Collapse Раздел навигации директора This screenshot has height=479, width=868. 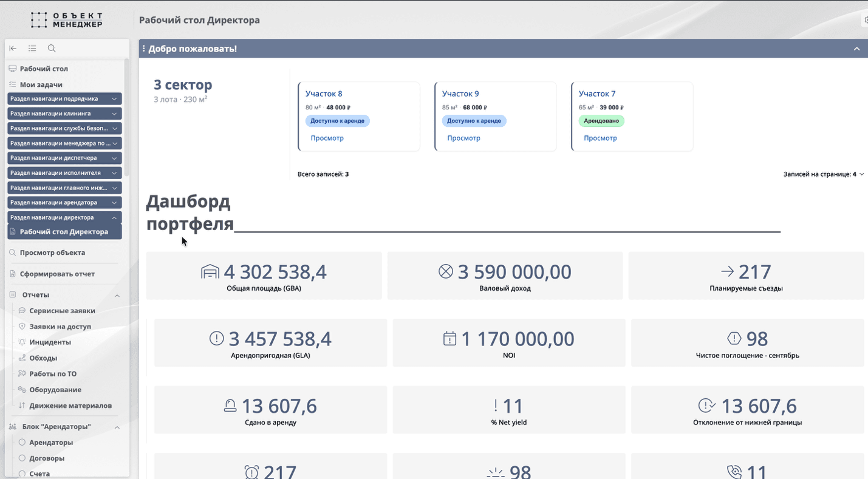pos(64,217)
